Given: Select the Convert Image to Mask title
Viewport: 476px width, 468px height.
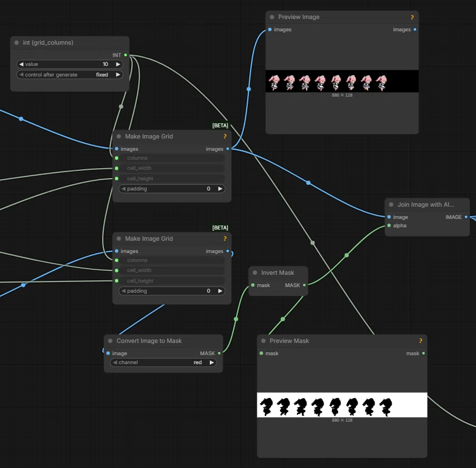Looking at the screenshot, I should [149, 341].
